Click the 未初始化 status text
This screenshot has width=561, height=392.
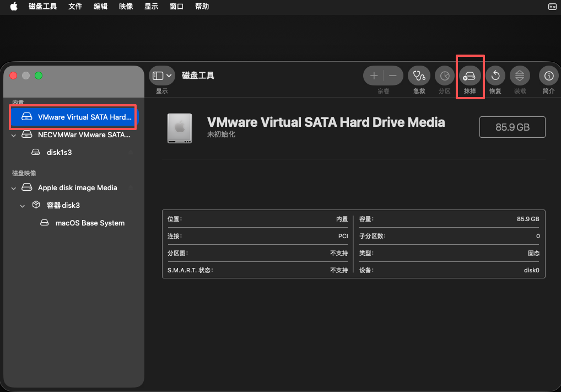pos(221,134)
